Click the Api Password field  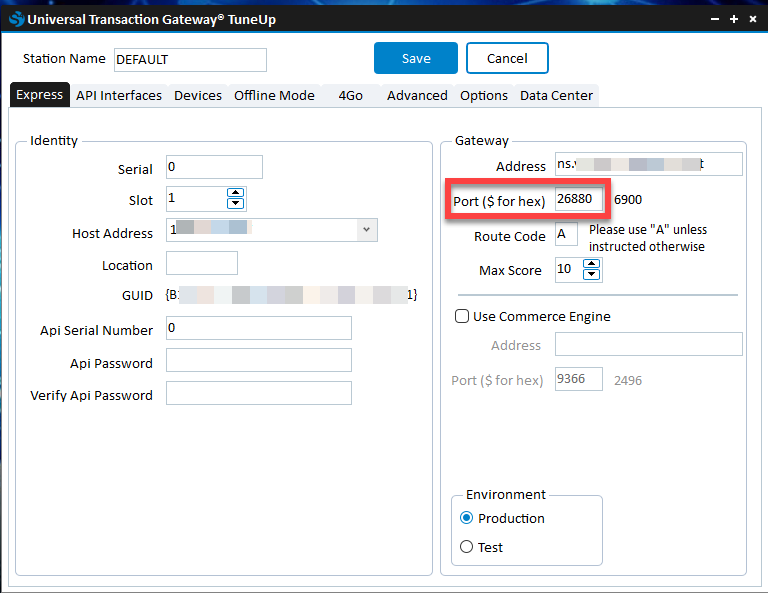point(258,360)
